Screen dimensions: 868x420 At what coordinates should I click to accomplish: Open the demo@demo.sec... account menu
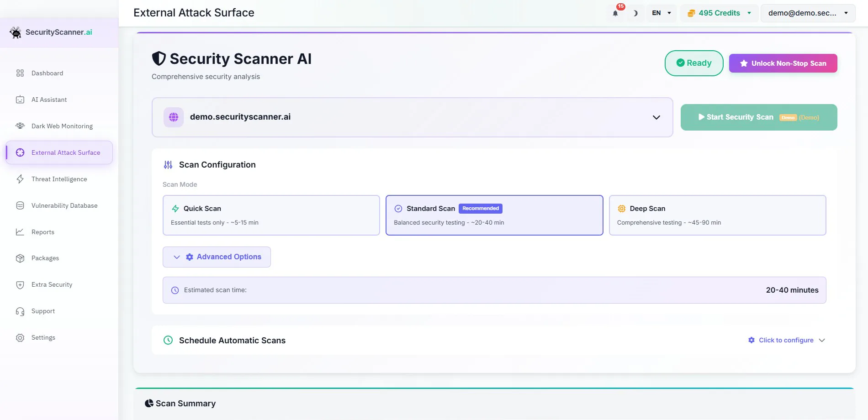(x=808, y=13)
